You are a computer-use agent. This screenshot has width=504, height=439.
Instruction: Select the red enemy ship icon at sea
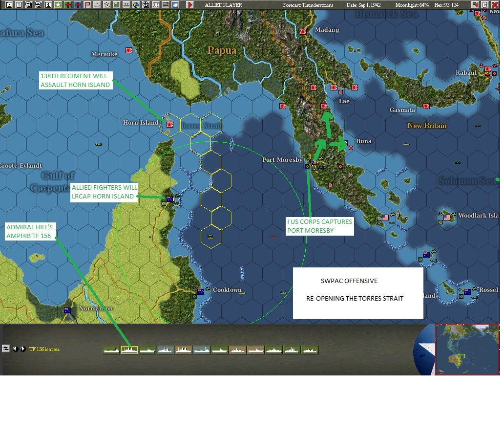pos(273,237)
